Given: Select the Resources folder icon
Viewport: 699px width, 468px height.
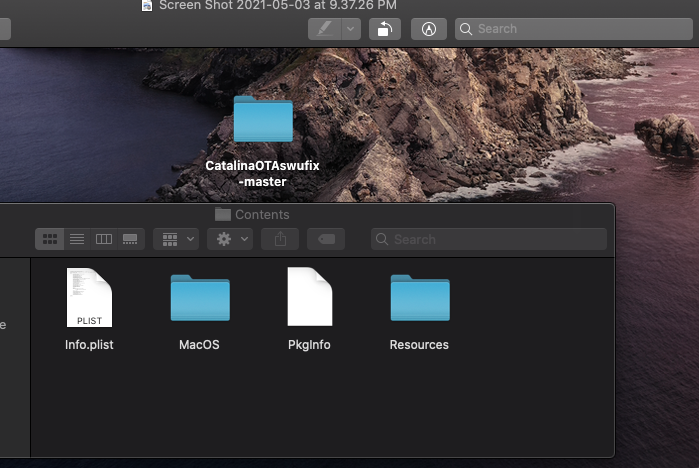Looking at the screenshot, I should click(x=420, y=298).
